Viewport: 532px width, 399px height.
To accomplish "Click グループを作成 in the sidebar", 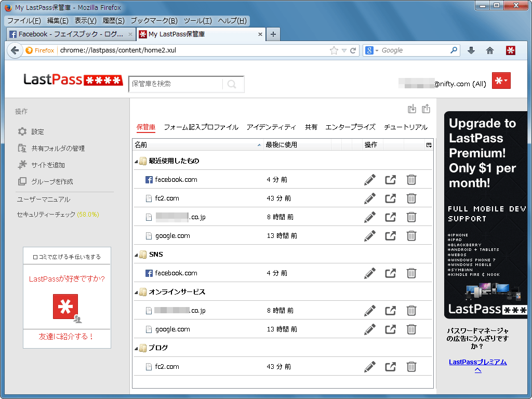I will coord(52,181).
